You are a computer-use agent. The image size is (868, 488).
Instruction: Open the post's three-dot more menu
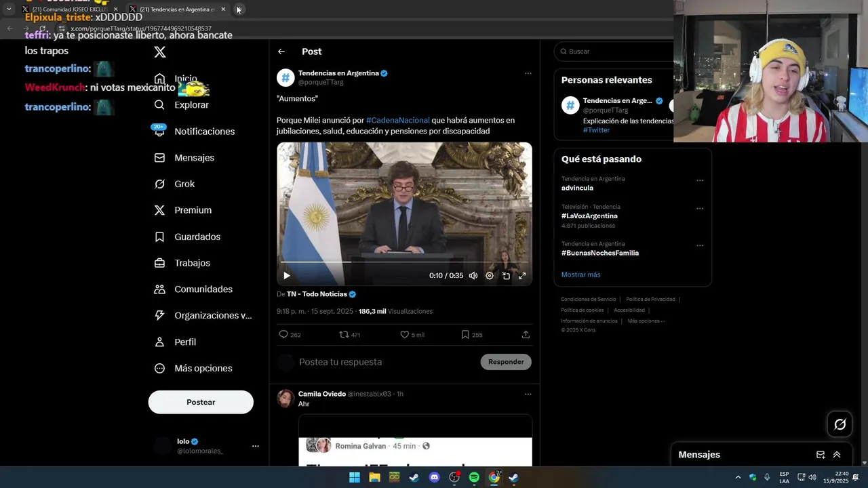tap(528, 73)
